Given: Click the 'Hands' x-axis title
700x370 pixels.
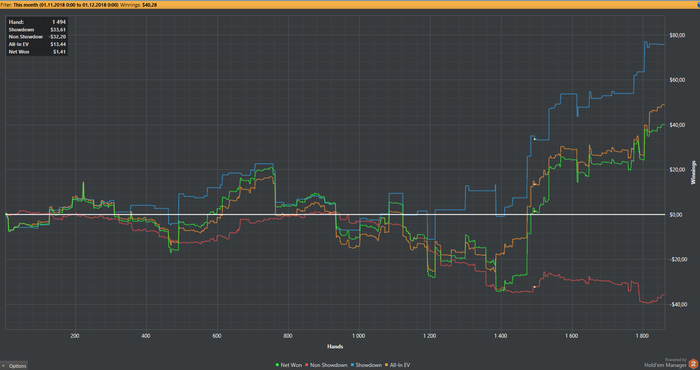Looking at the screenshot, I should pos(335,347).
